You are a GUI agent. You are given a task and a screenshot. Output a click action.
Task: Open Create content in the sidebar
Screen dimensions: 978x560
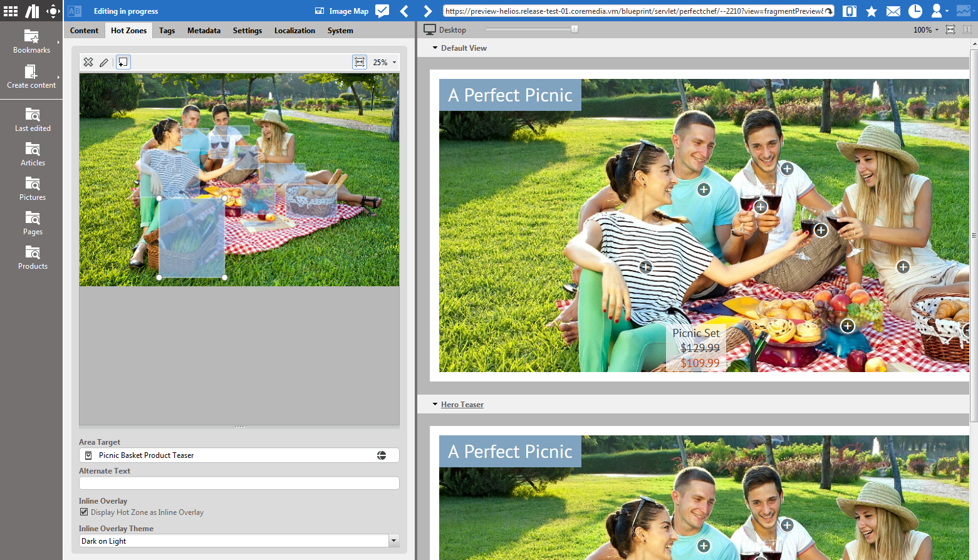[31, 76]
